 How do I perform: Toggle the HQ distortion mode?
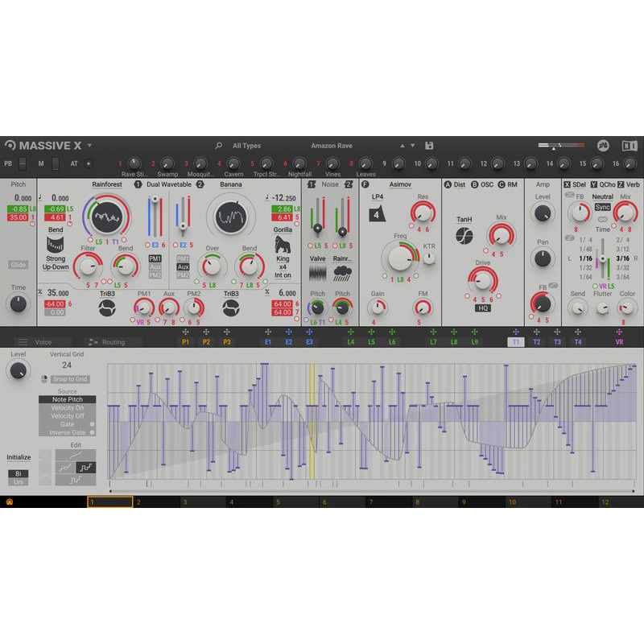click(482, 308)
